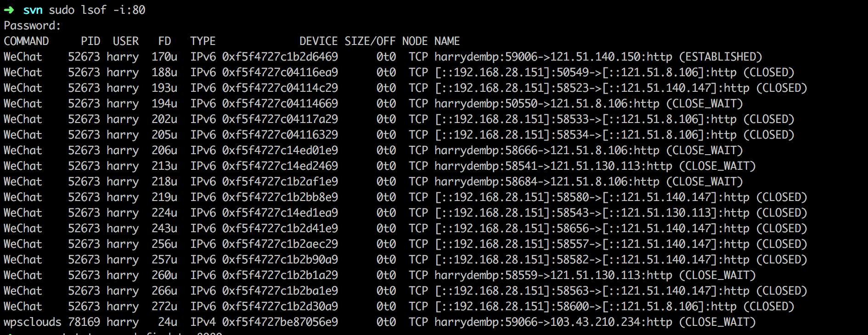868x335 pixels.
Task: Click the DEVICE column header
Action: (318, 41)
